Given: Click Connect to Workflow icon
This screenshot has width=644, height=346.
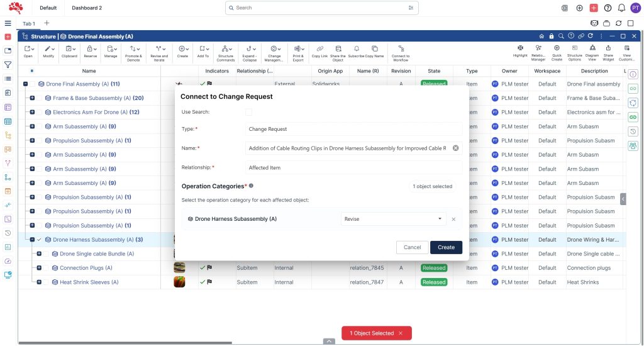Looking at the screenshot, I should 401,48.
